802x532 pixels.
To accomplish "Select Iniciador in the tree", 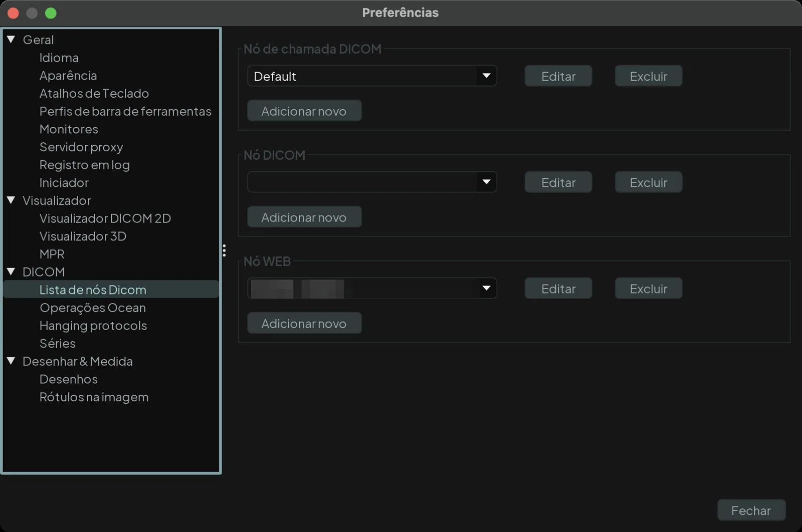I will pos(64,183).
